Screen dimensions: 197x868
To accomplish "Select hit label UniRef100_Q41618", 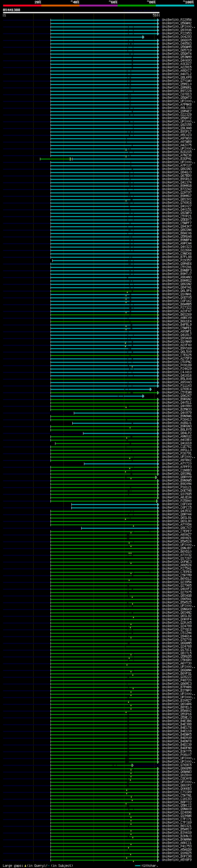I will coord(177,443).
